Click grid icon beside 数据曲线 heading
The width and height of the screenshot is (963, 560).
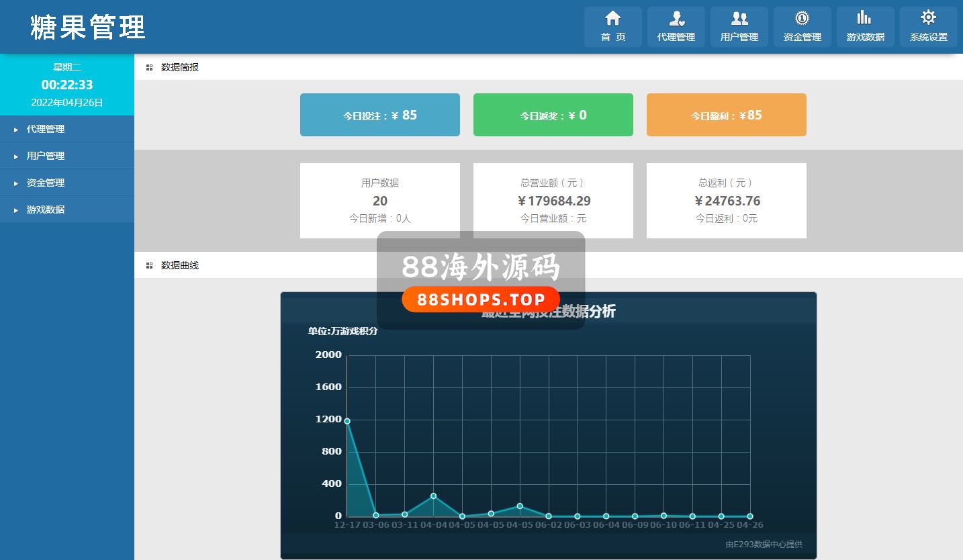tap(149, 265)
